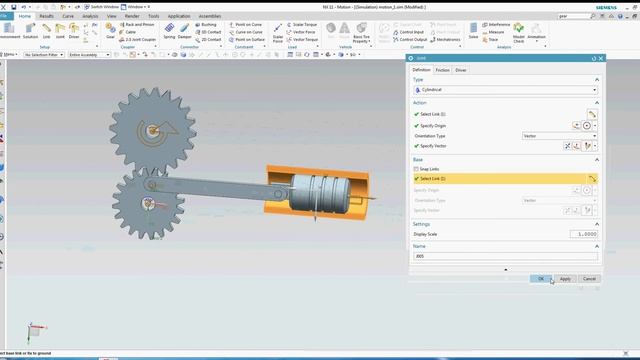Click the Control Input tool
The image size is (640, 360).
408,32
